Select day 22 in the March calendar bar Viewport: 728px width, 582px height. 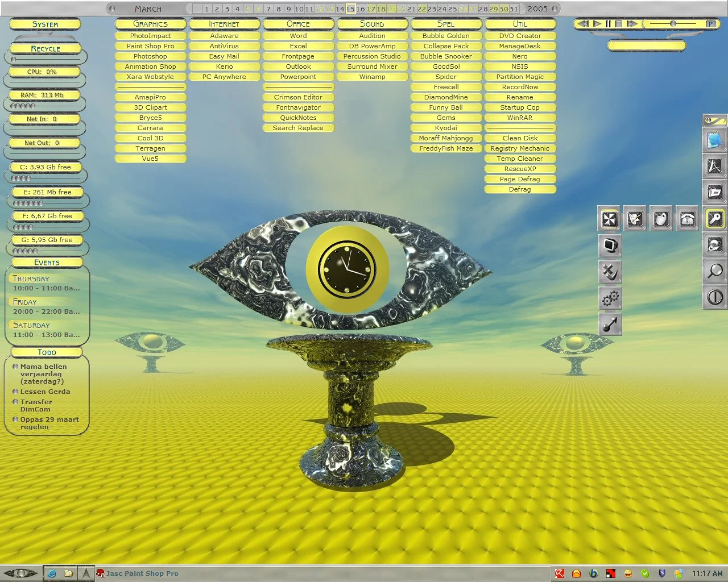(421, 9)
